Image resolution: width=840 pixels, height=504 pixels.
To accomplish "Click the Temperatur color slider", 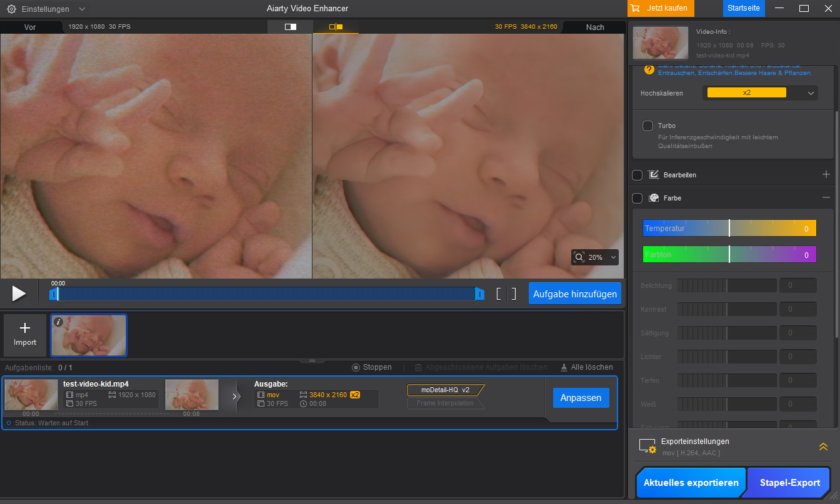I will [x=729, y=228].
